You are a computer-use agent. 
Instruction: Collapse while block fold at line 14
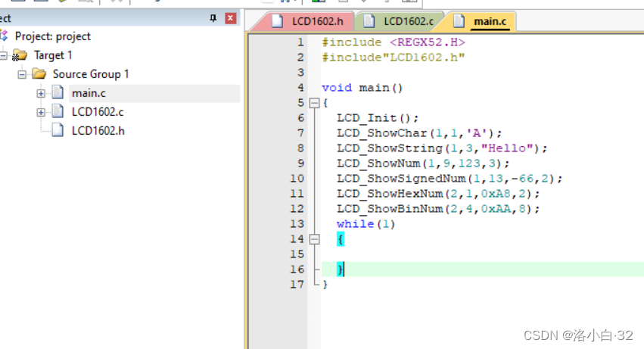coord(314,238)
